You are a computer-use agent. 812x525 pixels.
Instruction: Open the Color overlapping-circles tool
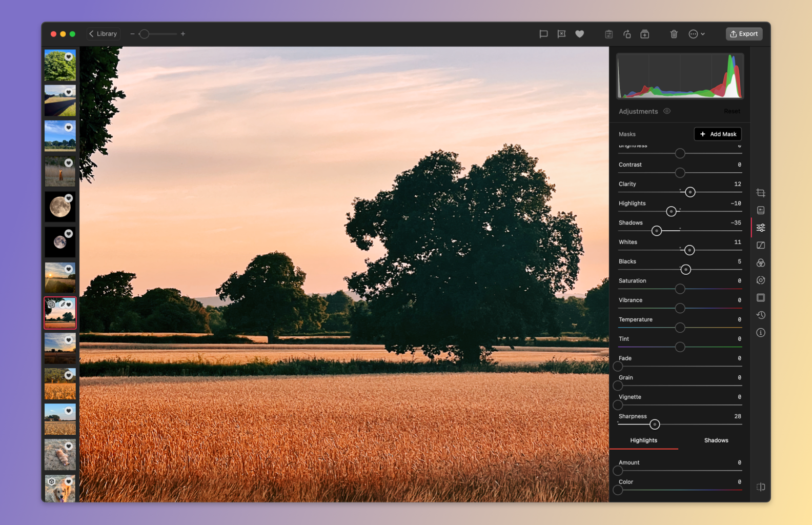coord(761,262)
